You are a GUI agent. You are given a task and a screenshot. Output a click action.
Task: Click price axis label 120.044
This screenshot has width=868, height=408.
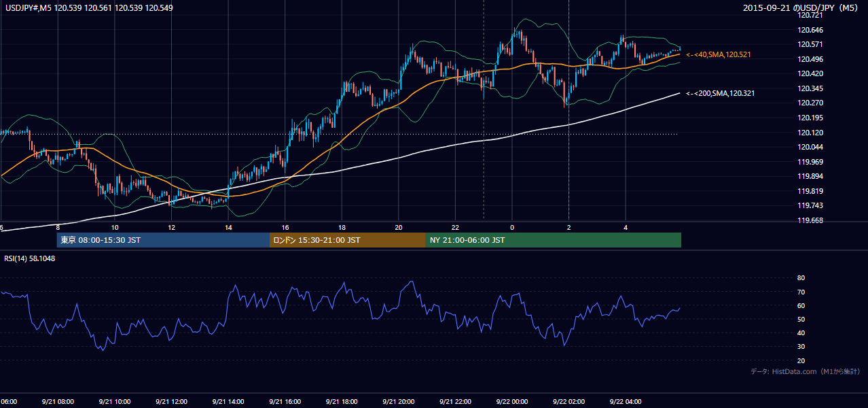click(x=811, y=147)
